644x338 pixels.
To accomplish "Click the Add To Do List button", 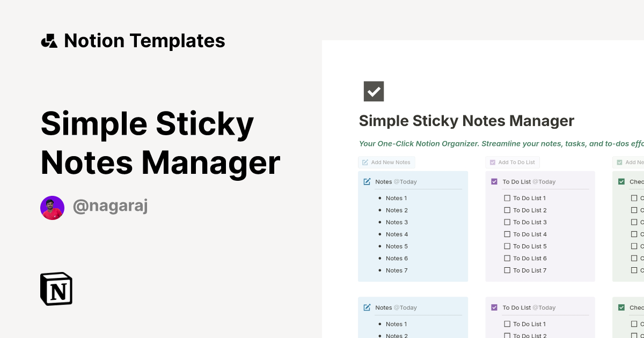I will pyautogui.click(x=513, y=162).
